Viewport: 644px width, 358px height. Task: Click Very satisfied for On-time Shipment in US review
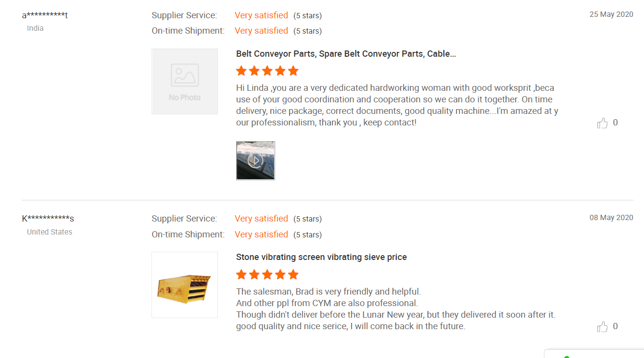point(261,235)
